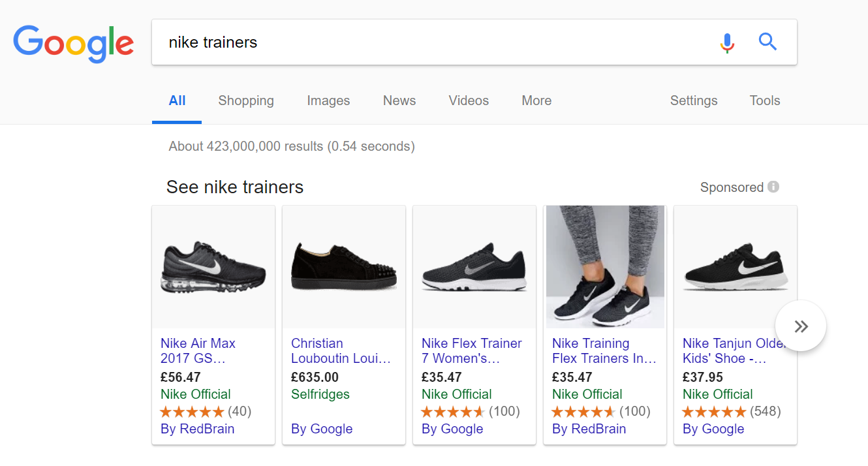Open the Christian Louboutin product link
Image resolution: width=868 pixels, height=466 pixels.
coord(341,350)
